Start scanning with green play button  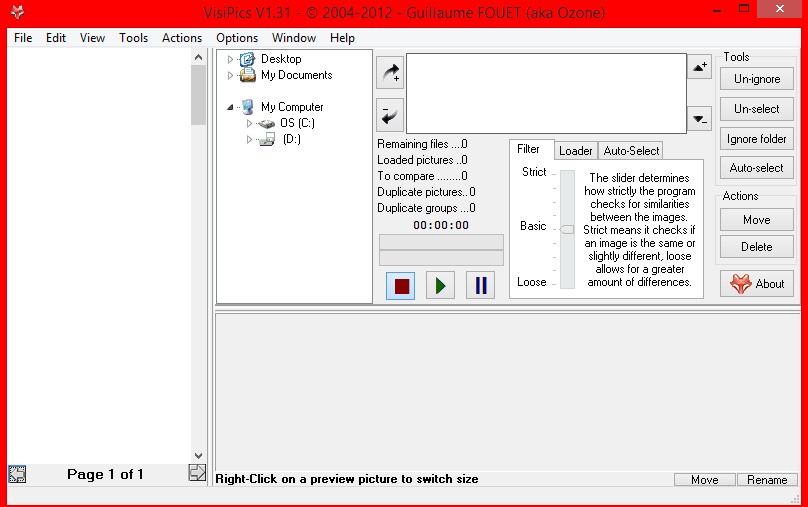click(x=441, y=285)
